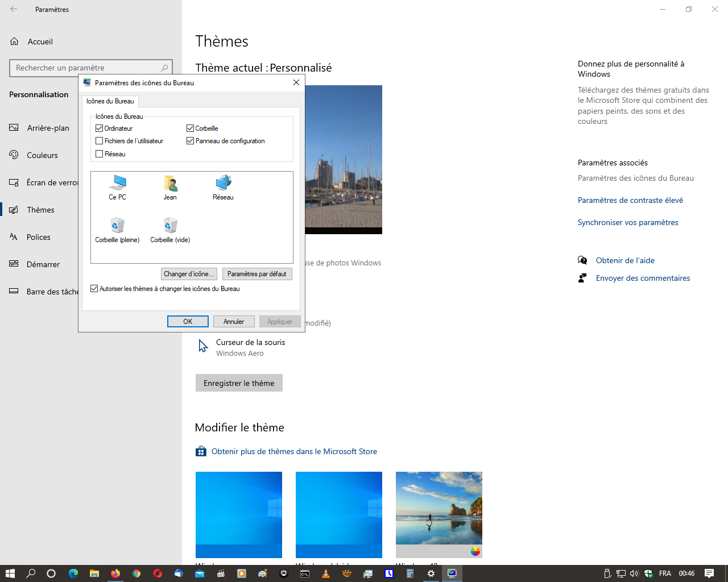Open Synchroniser vos paramètres link
Viewport: 728px width, 582px height.
point(628,222)
